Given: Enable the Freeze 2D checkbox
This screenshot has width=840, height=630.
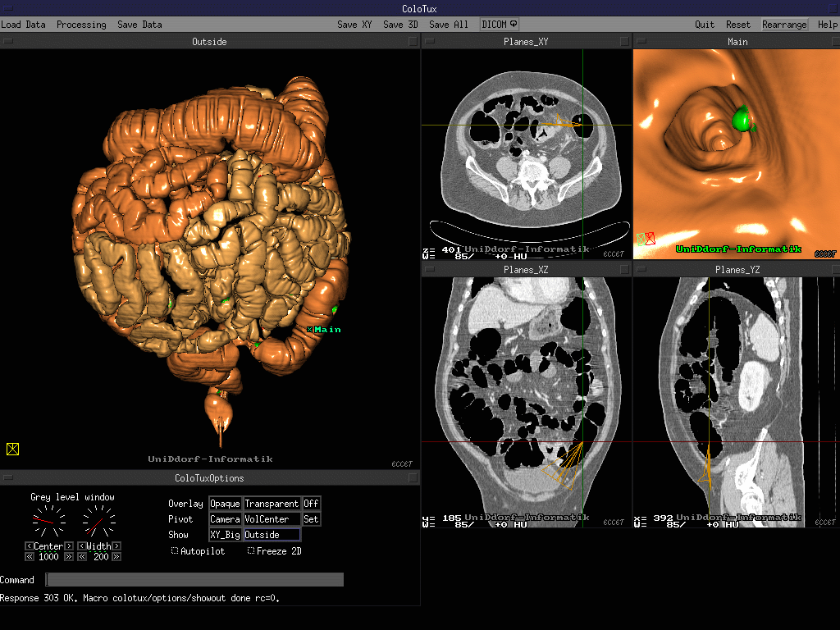Looking at the screenshot, I should coord(251,550).
